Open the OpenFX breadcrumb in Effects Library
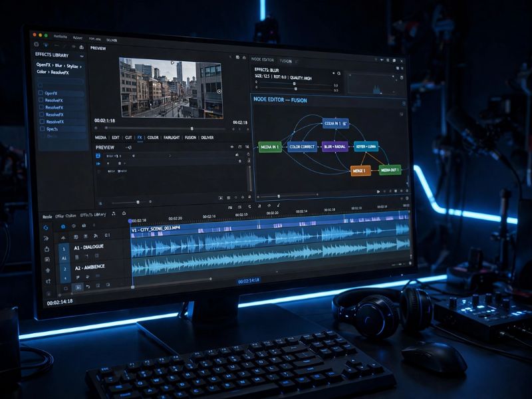Screen dimensions: 532x399 (43, 65)
